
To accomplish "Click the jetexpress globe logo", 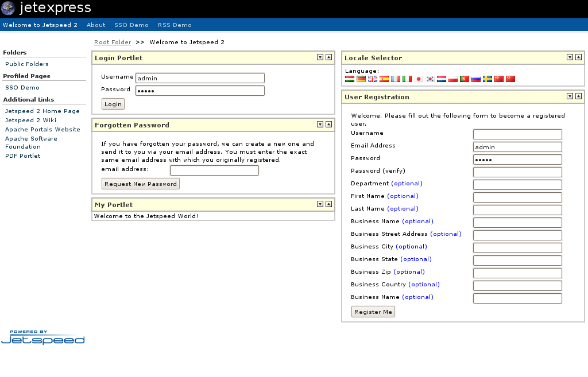I will point(9,8).
